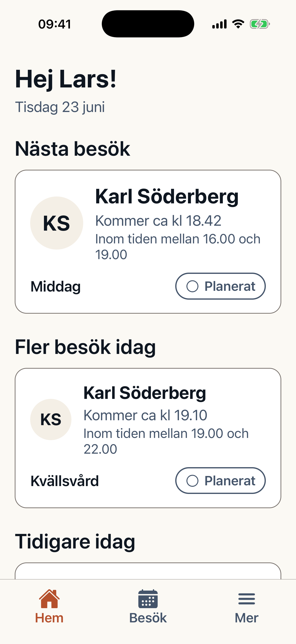Screen dimensions: 296x644
Task: Tap the battery icon in status bar
Action: click(260, 24)
